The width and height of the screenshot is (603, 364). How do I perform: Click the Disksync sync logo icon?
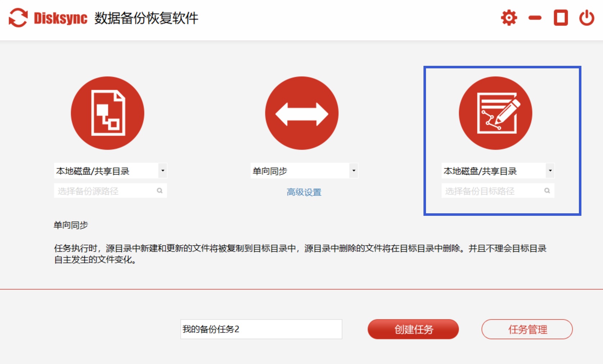click(18, 18)
